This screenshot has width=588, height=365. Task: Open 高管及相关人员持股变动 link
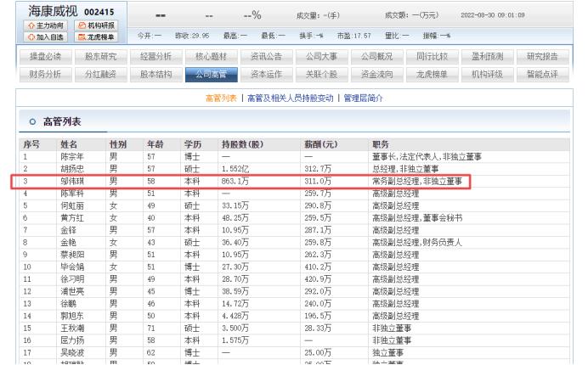[291, 98]
